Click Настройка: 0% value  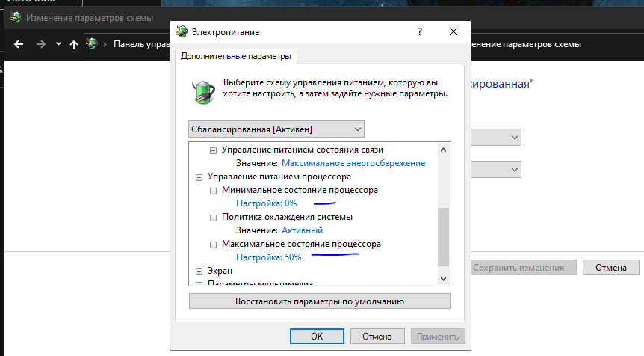point(266,203)
